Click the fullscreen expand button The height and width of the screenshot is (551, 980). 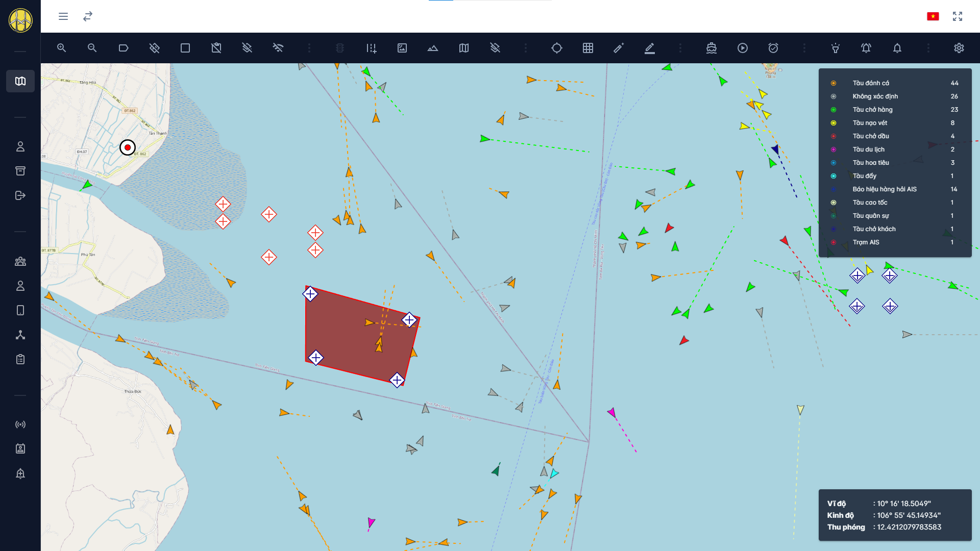coord(958,16)
